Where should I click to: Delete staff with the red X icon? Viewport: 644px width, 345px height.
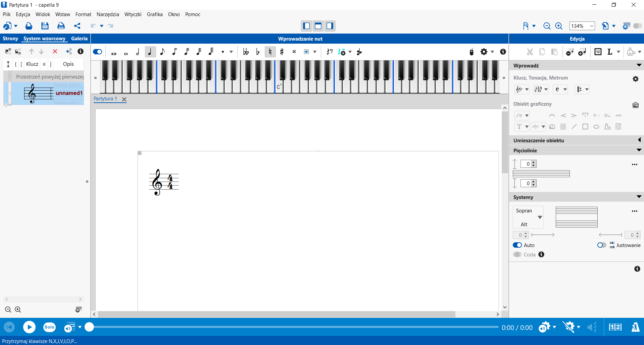(x=55, y=51)
